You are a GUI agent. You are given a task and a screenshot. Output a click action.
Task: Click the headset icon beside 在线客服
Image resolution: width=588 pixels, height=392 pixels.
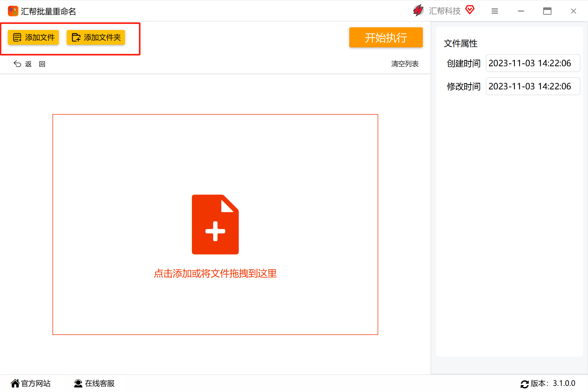78,383
